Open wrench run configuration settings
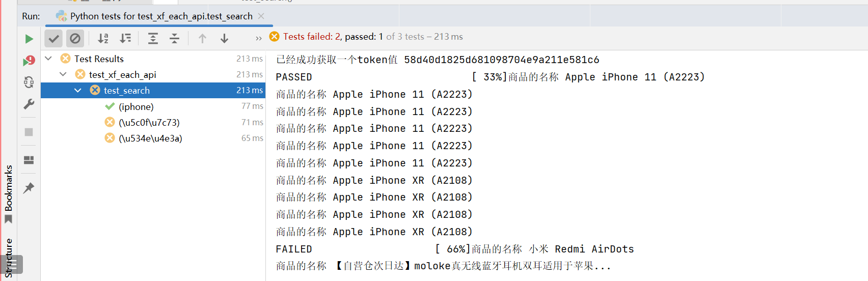 pos(29,104)
